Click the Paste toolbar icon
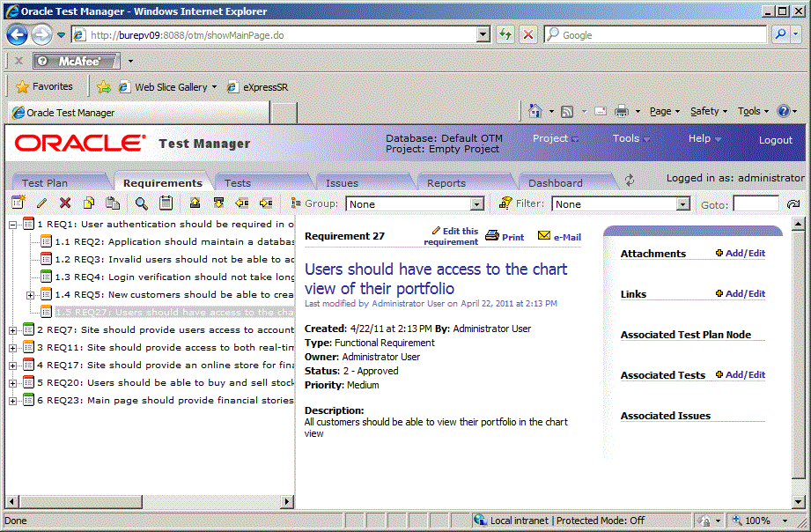Viewport: 811px width, 532px height. point(113,203)
